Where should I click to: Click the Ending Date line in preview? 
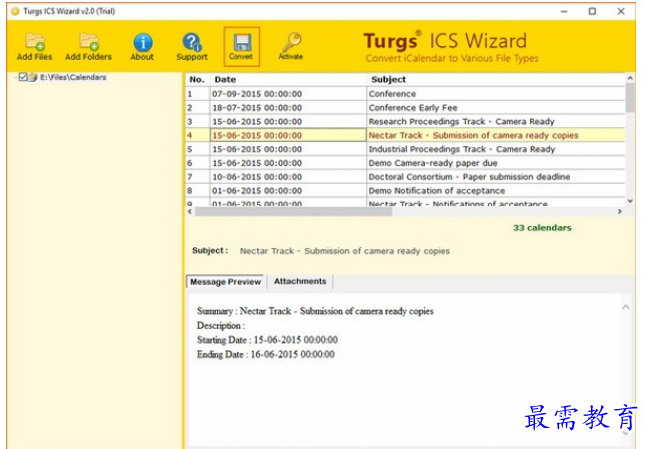(x=266, y=354)
